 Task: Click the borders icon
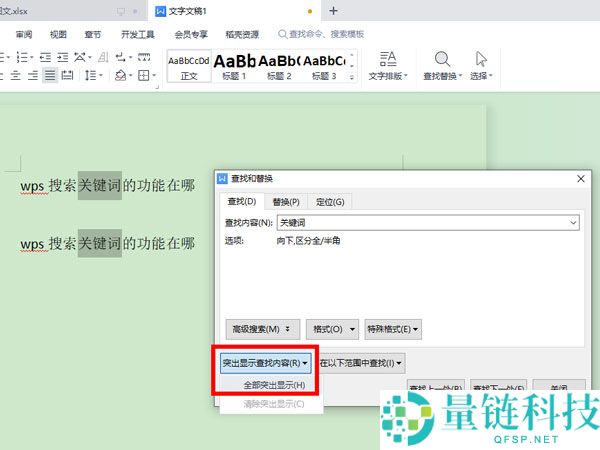143,75
